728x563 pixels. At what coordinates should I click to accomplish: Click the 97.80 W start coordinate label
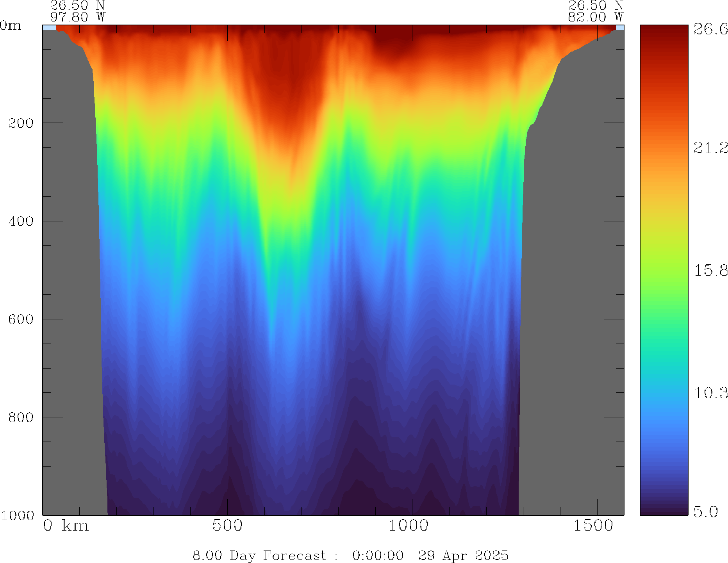[78, 17]
